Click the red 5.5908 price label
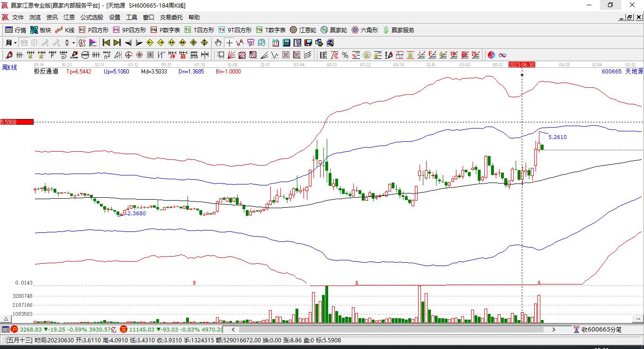The height and width of the screenshot is (349, 644). point(17,122)
